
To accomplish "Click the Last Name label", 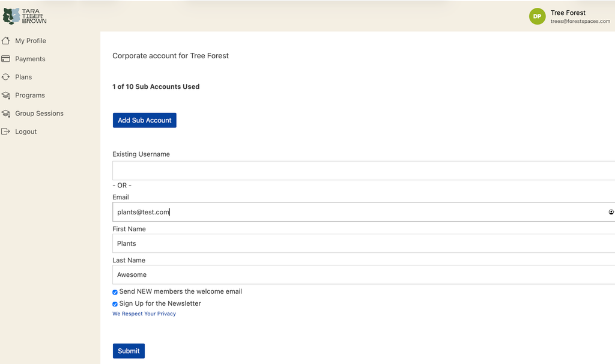I will [x=129, y=260].
